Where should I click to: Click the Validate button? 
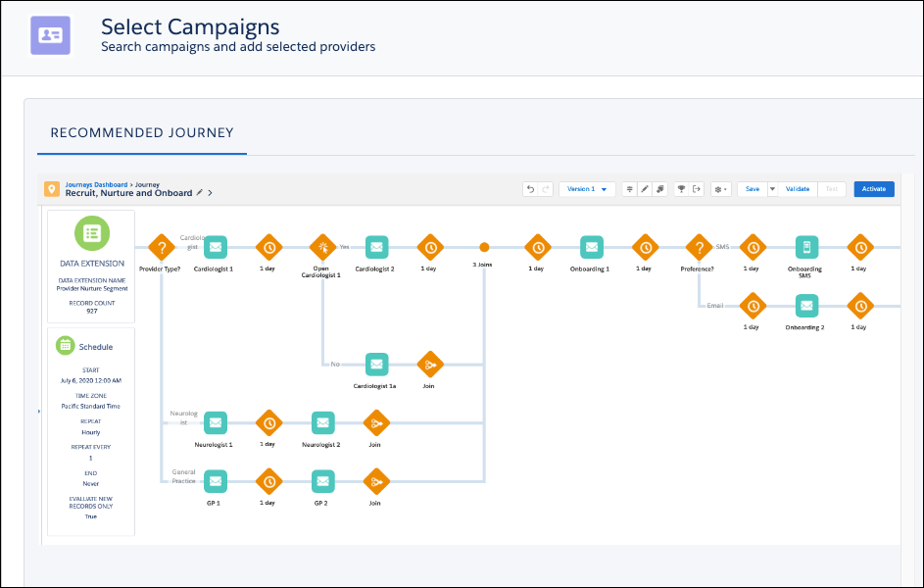tap(798, 189)
